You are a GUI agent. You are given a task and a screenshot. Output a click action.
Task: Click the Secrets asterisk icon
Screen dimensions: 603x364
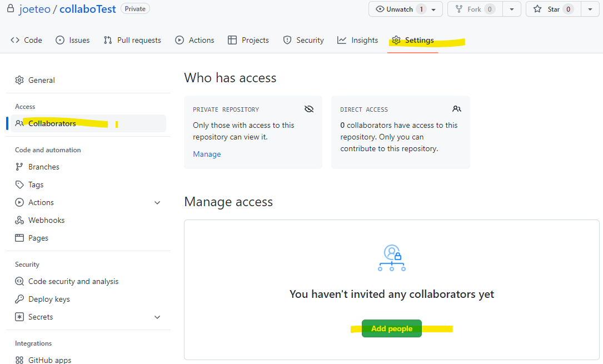pyautogui.click(x=19, y=317)
